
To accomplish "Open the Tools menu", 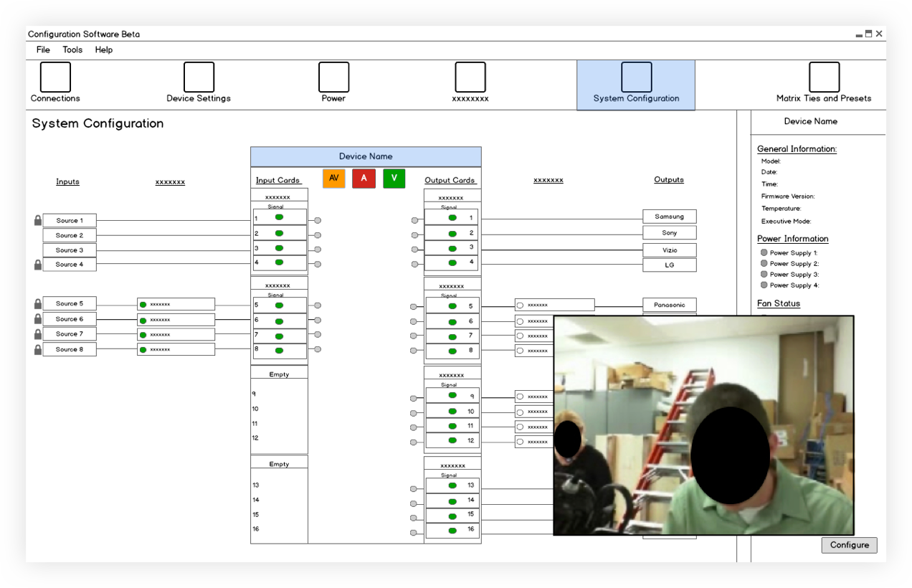I will pos(72,49).
